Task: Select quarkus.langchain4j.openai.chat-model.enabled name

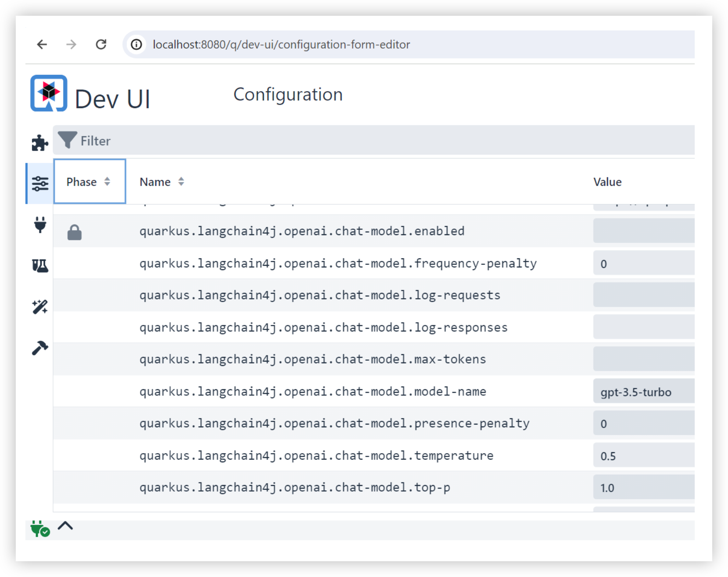Action: pos(302,231)
